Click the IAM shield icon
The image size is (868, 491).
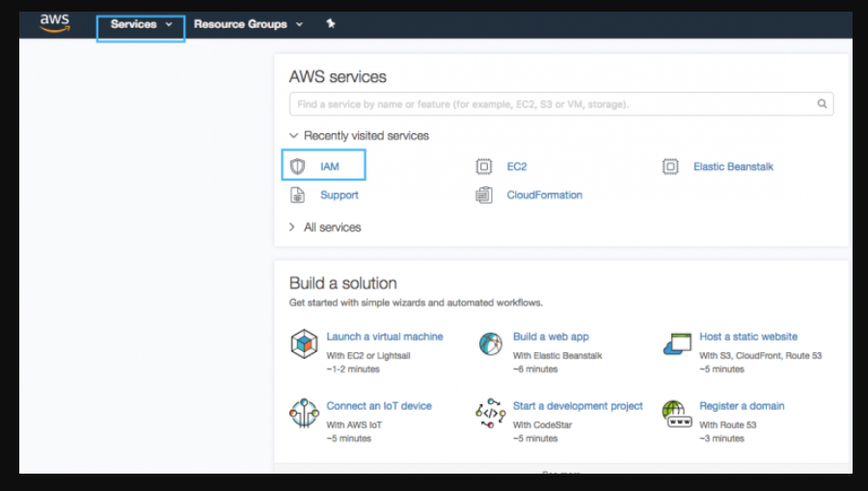tap(298, 167)
